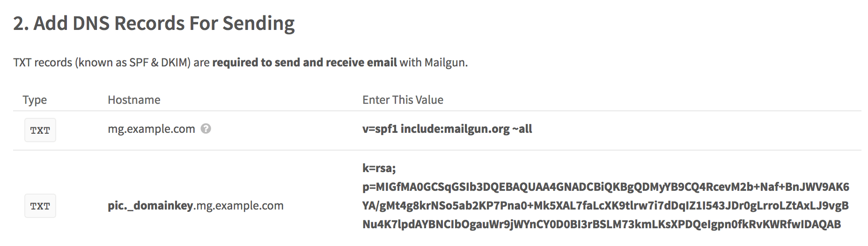Click the bold 'required to send and receive email' text
The image size is (868, 246).
tap(304, 63)
